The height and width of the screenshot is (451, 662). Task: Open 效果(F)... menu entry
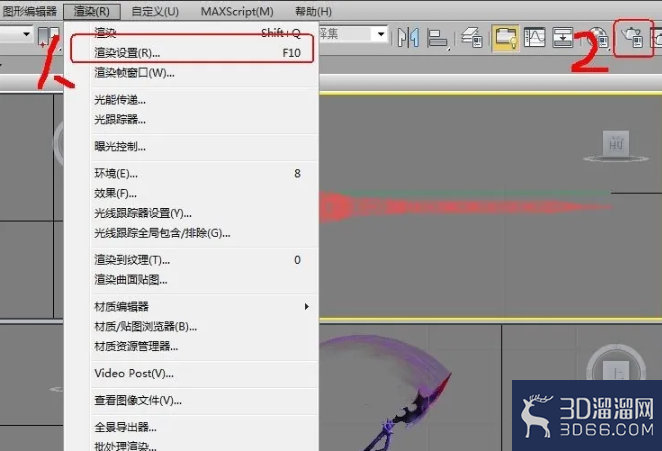pos(197,193)
